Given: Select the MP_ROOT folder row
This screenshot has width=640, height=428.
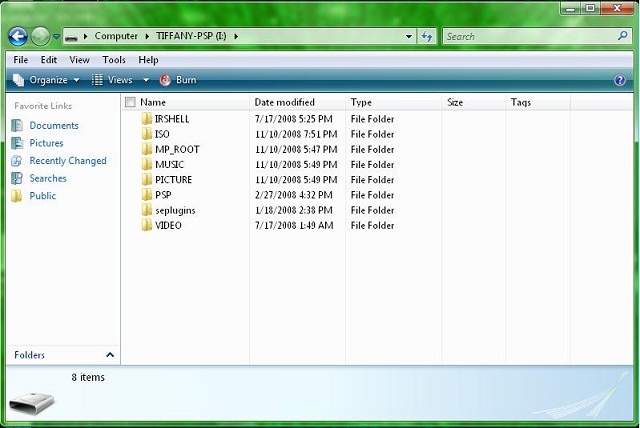Looking at the screenshot, I should click(x=177, y=149).
